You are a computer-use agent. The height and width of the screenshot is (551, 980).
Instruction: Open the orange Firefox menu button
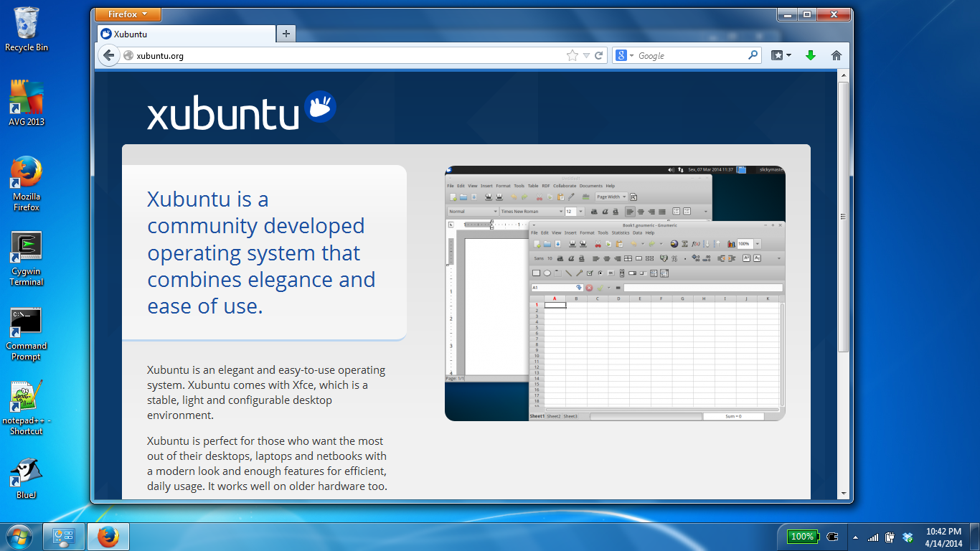pyautogui.click(x=128, y=14)
